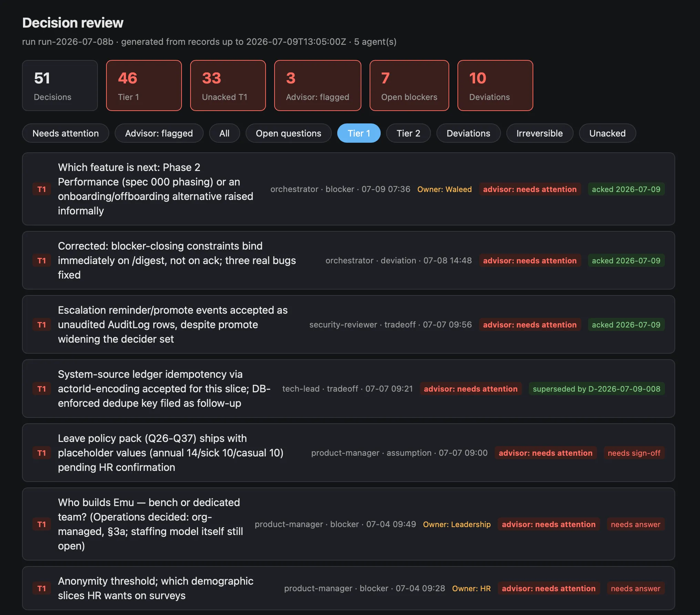The height and width of the screenshot is (615, 700).
Task: Click the Decision review heading
Action: click(73, 23)
